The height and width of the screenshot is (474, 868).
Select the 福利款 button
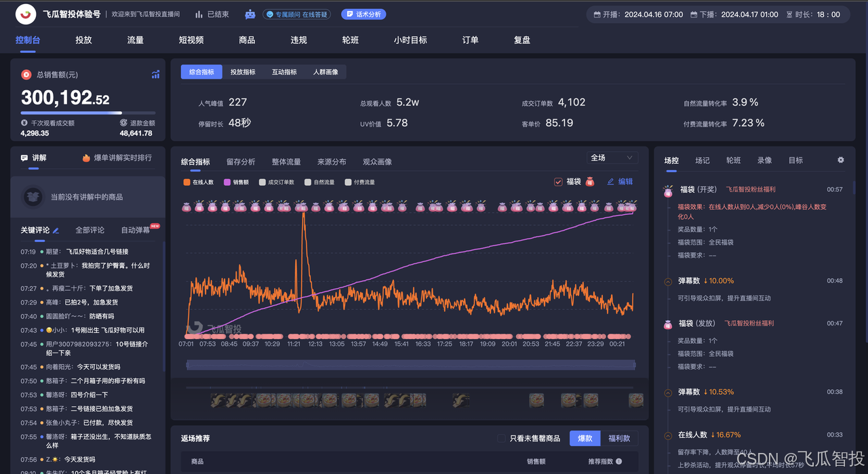coord(619,439)
